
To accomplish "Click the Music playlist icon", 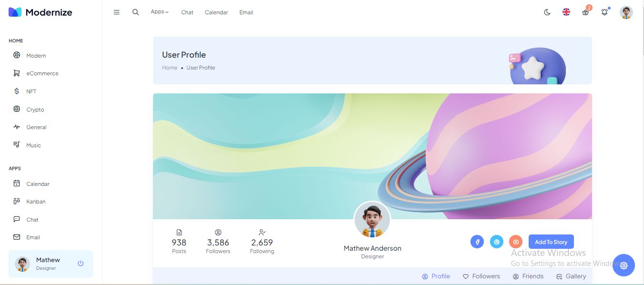I will (17, 145).
